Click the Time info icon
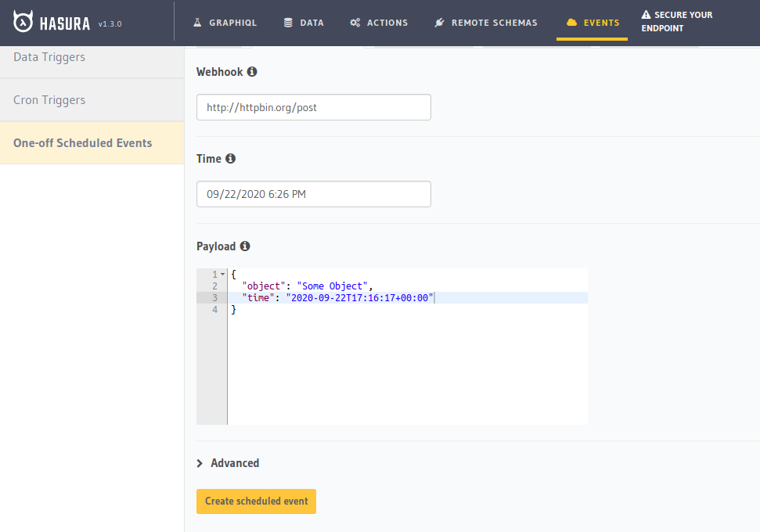Screen dimensions: 760x532 231,158
